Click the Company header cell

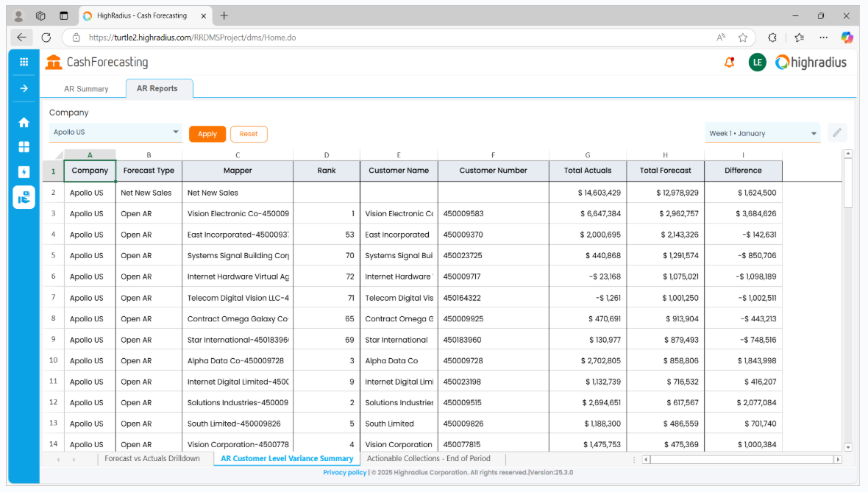tap(90, 171)
